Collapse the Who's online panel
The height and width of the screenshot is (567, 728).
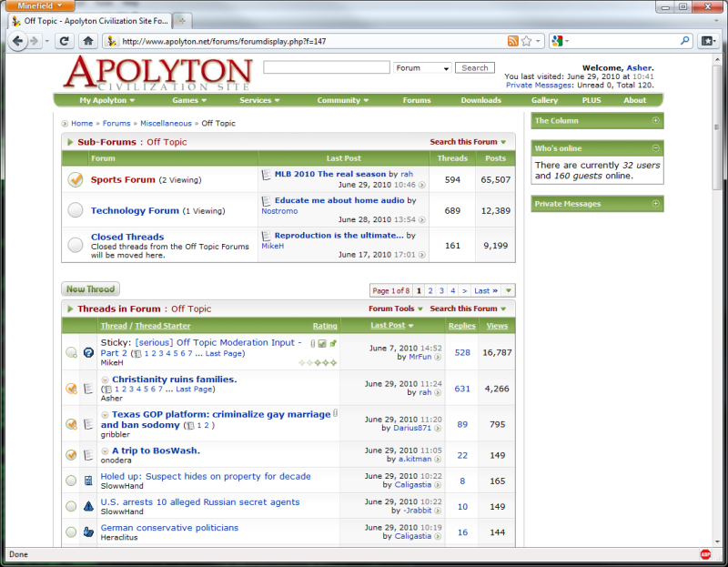point(655,148)
